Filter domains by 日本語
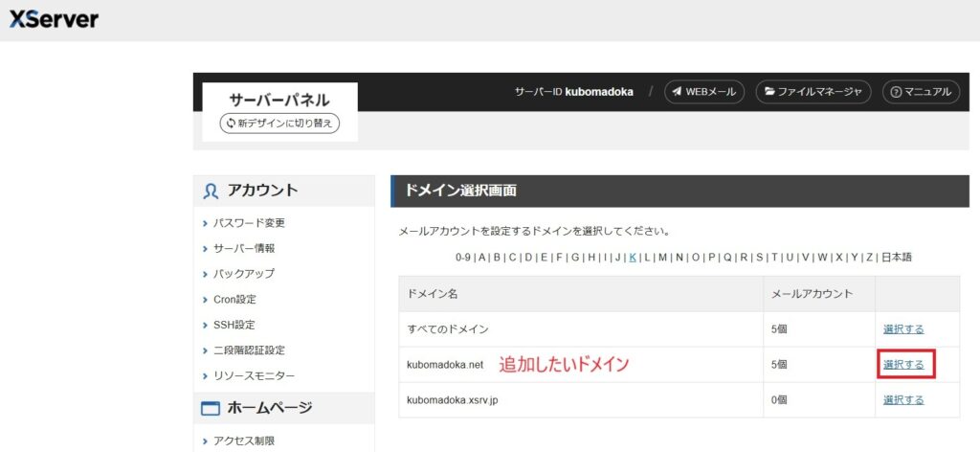 point(896,257)
